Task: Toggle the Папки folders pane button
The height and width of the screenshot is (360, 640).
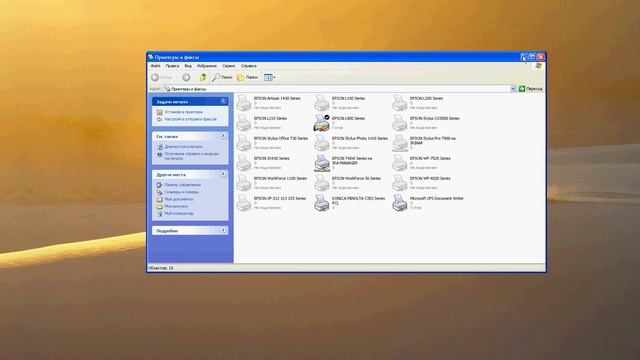Action: (248, 77)
